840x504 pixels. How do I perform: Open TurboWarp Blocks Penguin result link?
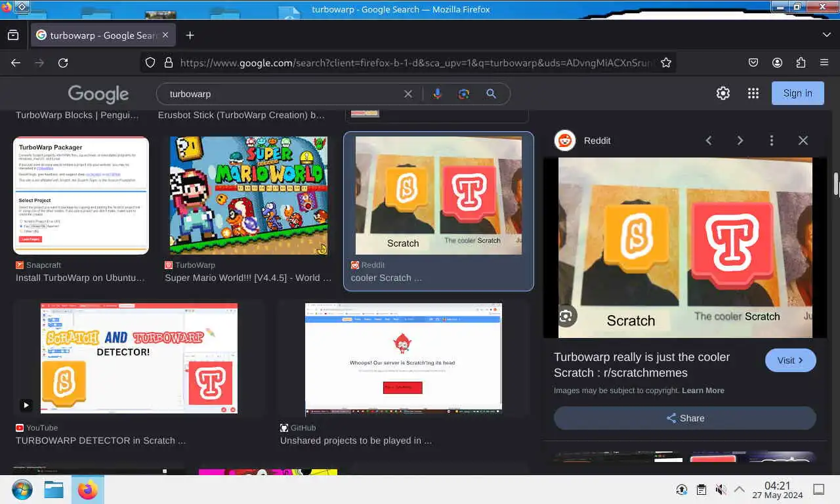(77, 115)
